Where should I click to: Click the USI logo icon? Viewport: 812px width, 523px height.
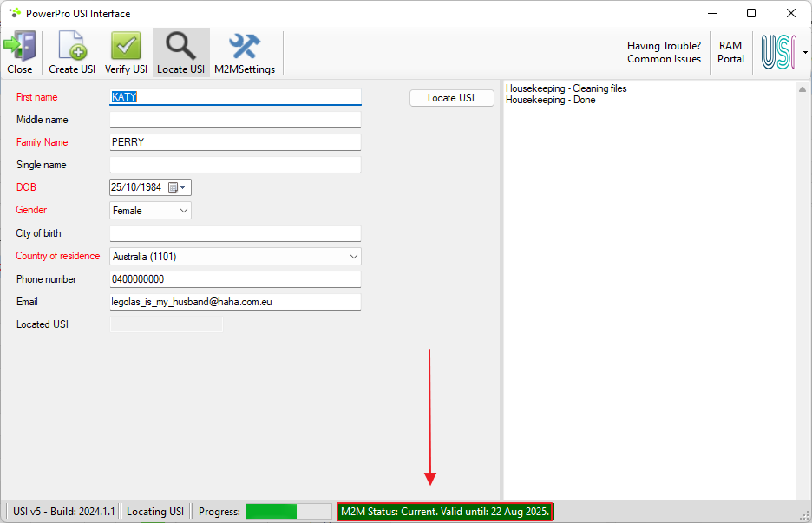coord(778,52)
